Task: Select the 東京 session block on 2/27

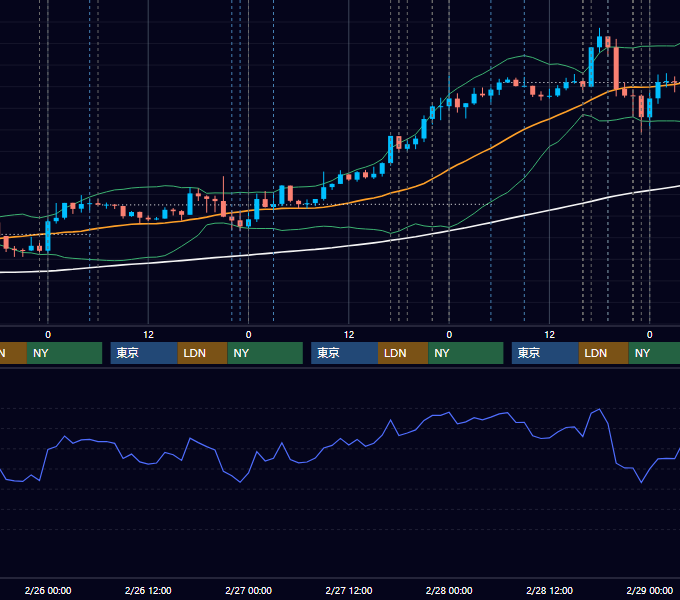Action: tap(345, 353)
